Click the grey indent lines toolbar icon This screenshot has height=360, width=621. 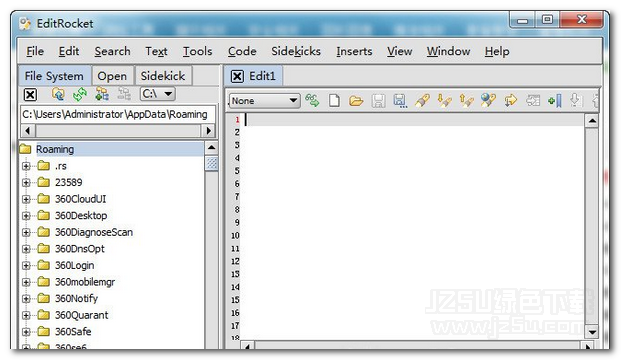[533, 101]
